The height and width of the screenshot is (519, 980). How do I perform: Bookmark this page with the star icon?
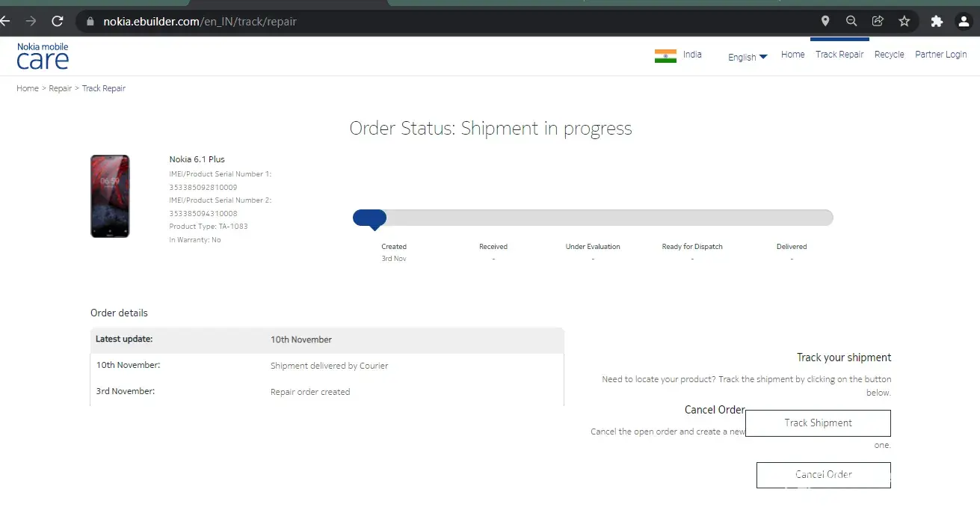coord(904,21)
